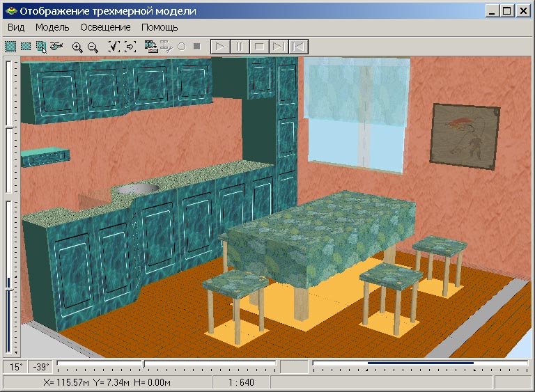
Task: Click the sink in the countertop
Action: pos(137,189)
